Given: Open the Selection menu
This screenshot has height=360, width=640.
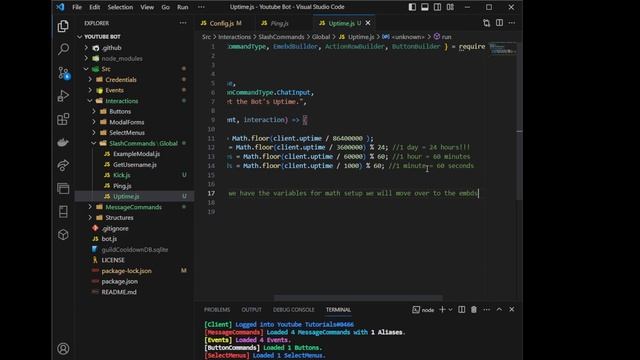Looking at the screenshot, I should [120, 7].
